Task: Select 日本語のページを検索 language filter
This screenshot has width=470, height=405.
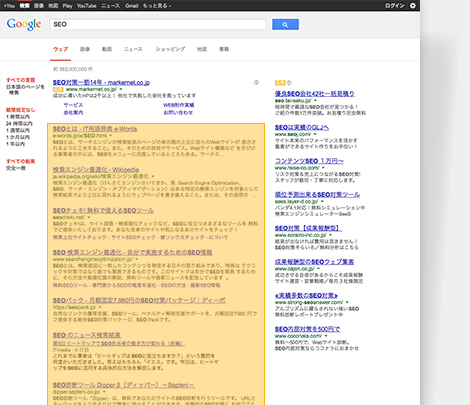Action: pyautogui.click(x=25, y=89)
